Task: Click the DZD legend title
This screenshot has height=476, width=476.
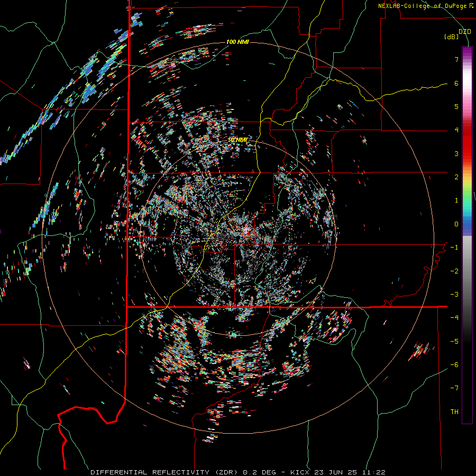Action: pyautogui.click(x=465, y=32)
